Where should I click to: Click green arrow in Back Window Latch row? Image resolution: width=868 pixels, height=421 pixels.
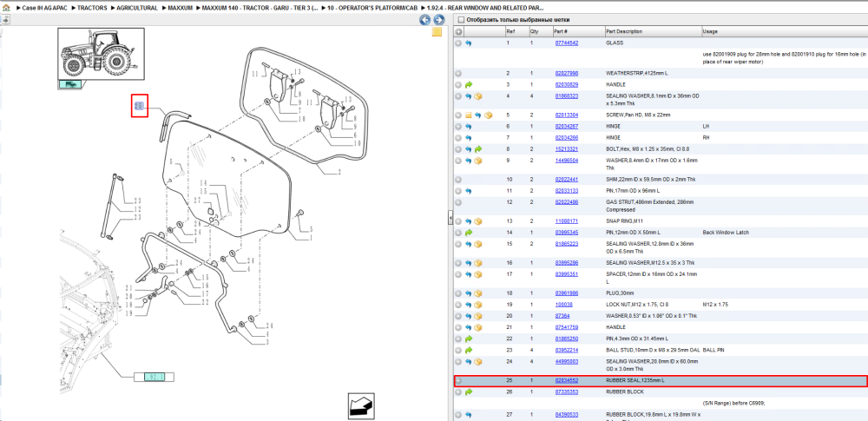click(469, 233)
